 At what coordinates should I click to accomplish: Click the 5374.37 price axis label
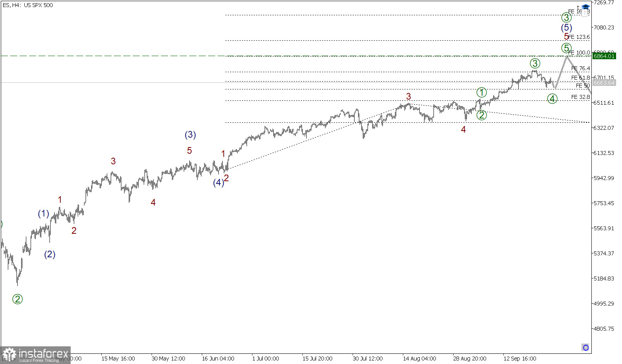(x=604, y=253)
